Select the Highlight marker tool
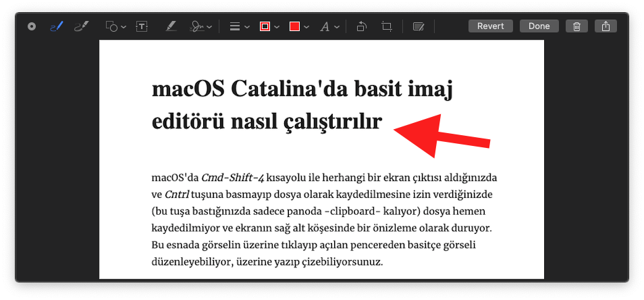This screenshot has height=300, width=644. tap(171, 27)
